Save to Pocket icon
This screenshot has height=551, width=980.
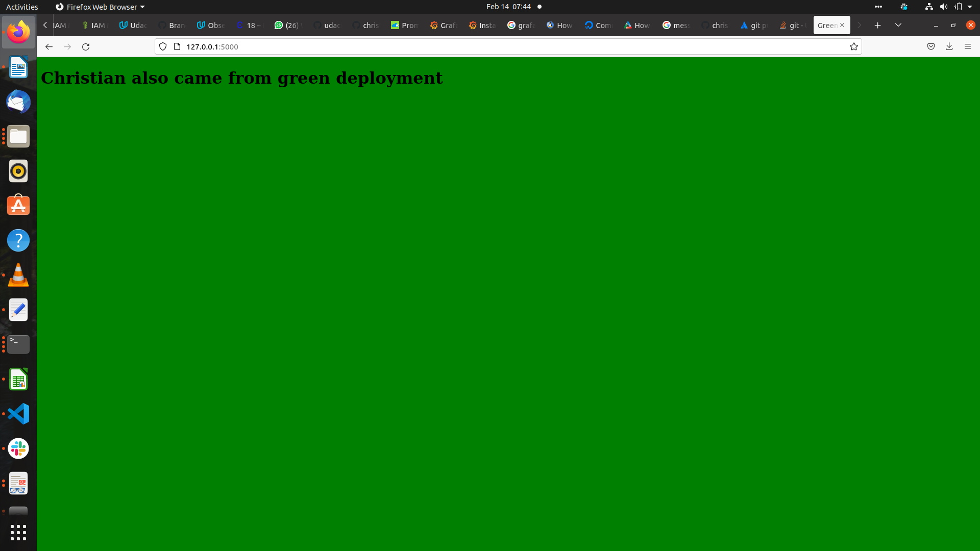coord(931,47)
